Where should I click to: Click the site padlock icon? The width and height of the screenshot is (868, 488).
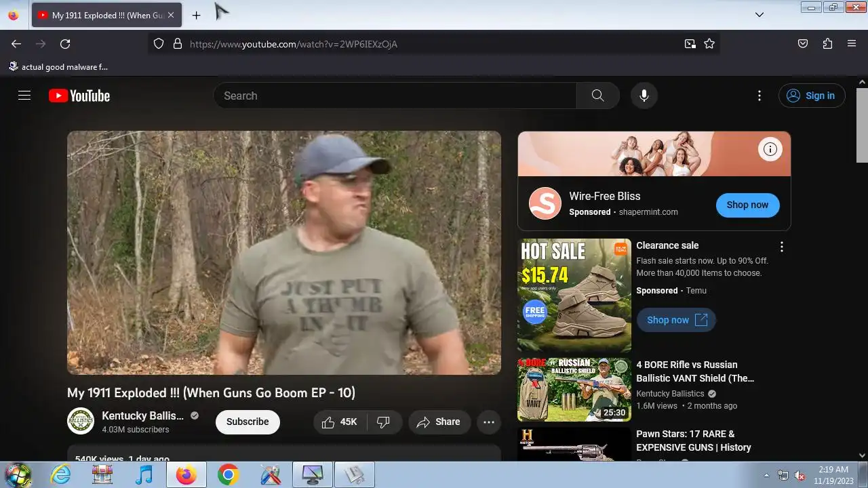pos(178,43)
